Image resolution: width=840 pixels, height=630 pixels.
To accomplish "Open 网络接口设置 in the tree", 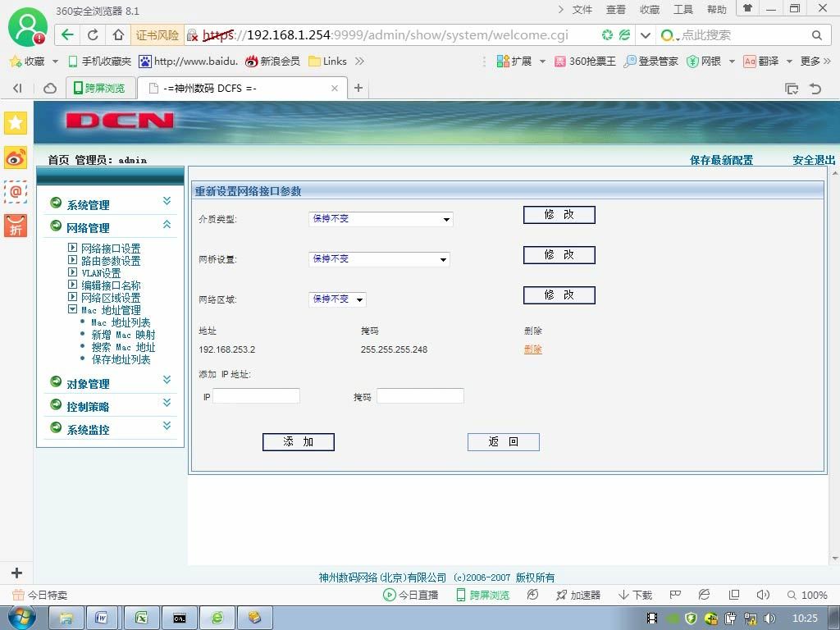I will pyautogui.click(x=111, y=248).
